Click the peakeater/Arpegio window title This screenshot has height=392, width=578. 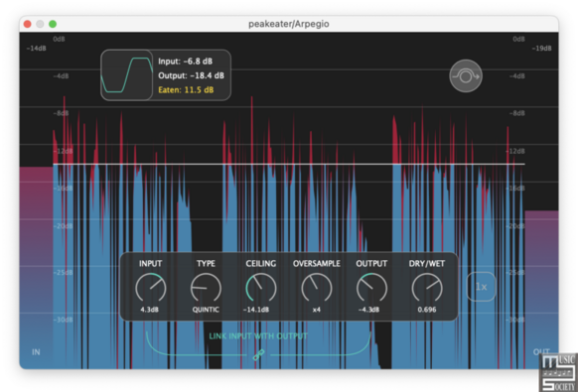click(289, 24)
